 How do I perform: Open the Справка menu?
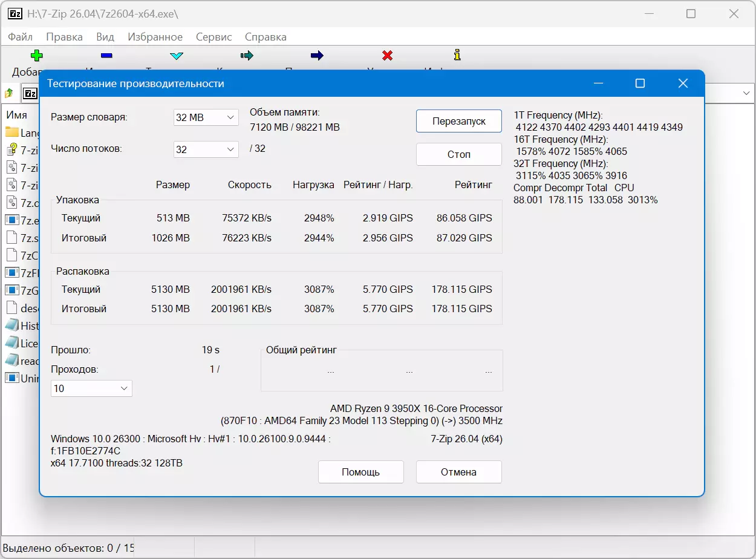click(x=266, y=37)
